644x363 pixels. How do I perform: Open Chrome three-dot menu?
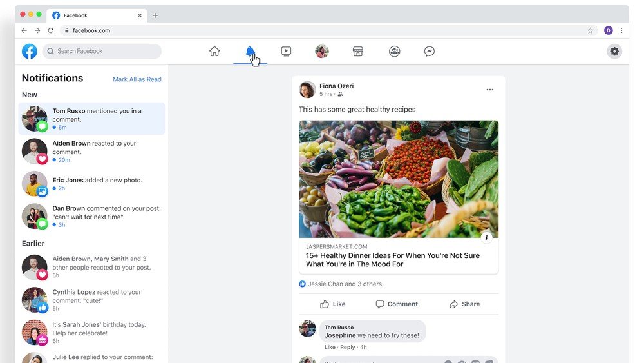[621, 30]
